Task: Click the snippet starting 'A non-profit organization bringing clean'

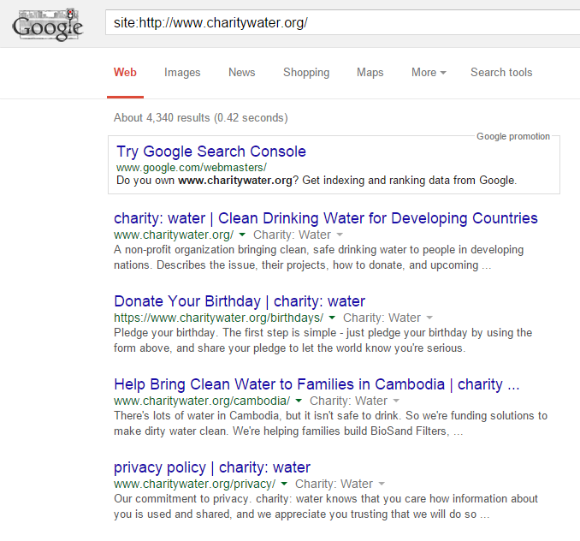Action: 318,257
